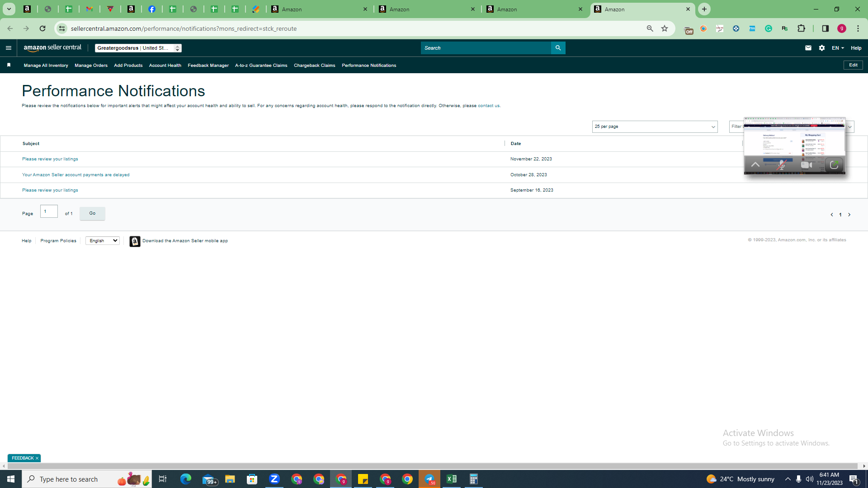Open Chargeback Claims
The image size is (868, 488).
click(x=314, y=66)
